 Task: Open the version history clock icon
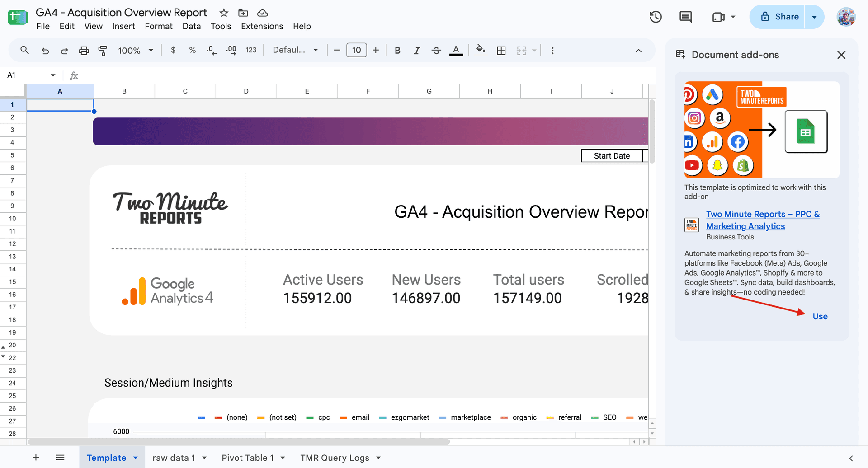pos(656,17)
